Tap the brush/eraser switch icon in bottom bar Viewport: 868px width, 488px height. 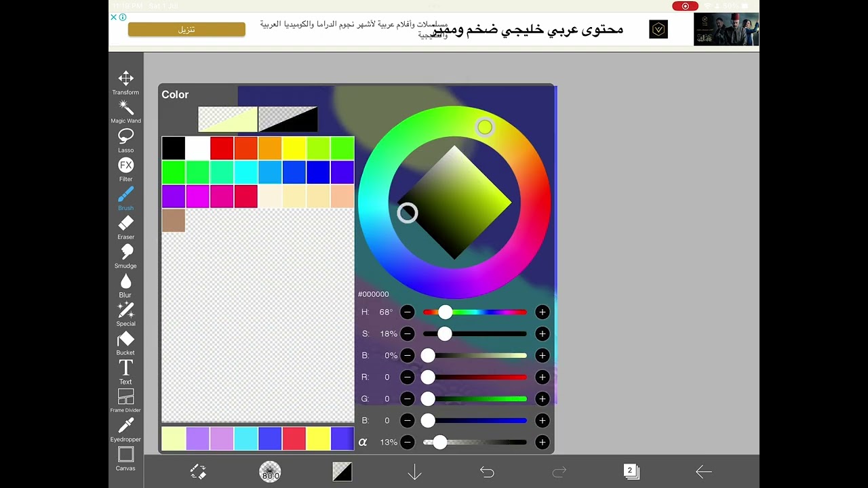(198, 472)
